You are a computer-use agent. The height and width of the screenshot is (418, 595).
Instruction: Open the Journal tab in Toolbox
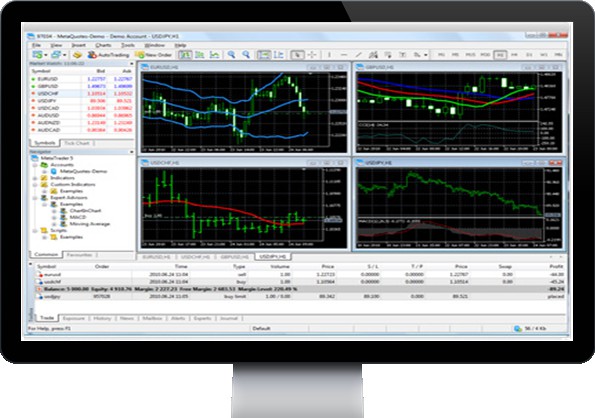point(228,318)
